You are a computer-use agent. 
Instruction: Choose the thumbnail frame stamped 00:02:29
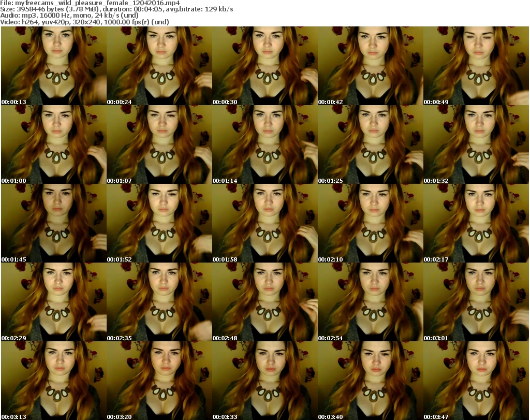click(x=54, y=302)
